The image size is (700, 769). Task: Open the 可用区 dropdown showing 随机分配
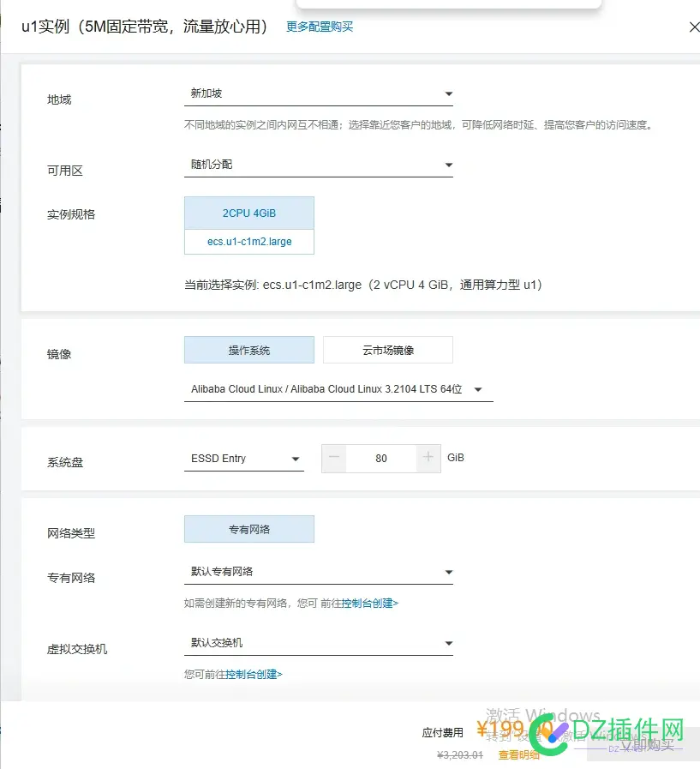319,164
